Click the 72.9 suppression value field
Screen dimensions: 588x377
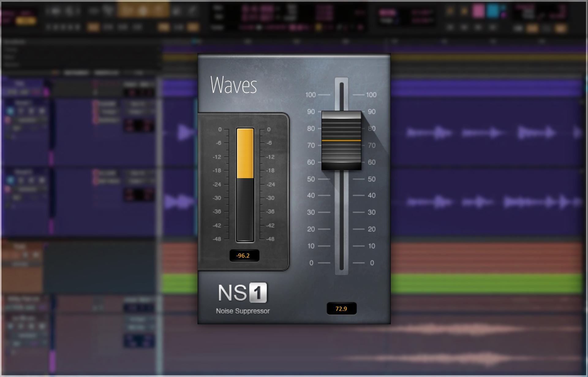coord(341,309)
